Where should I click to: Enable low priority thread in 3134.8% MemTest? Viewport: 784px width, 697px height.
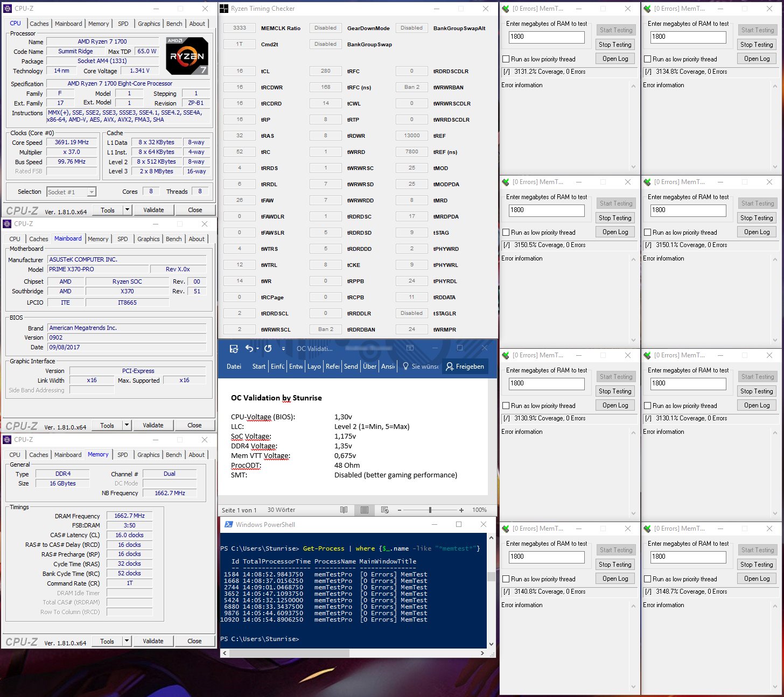click(x=647, y=59)
